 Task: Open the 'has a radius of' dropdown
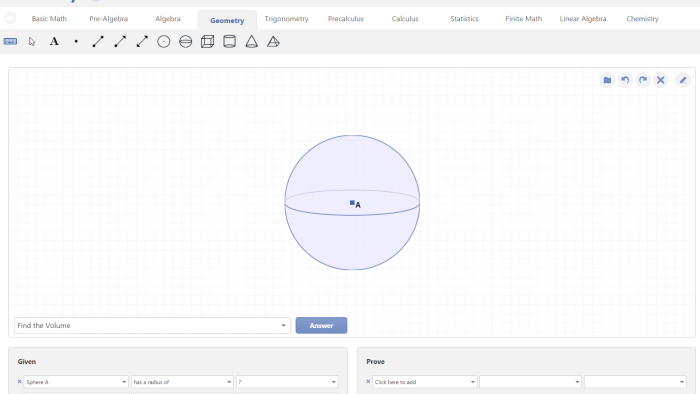[182, 382]
